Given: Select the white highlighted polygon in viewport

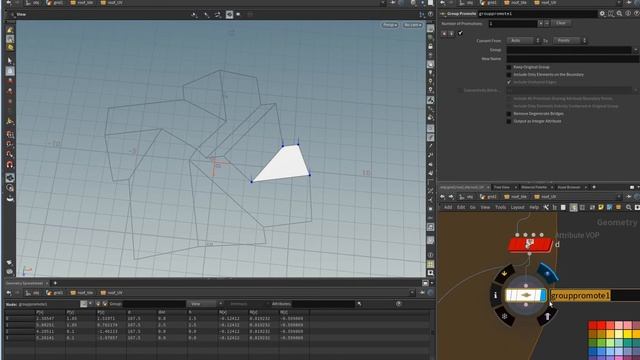Looking at the screenshot, I should pos(284,165).
